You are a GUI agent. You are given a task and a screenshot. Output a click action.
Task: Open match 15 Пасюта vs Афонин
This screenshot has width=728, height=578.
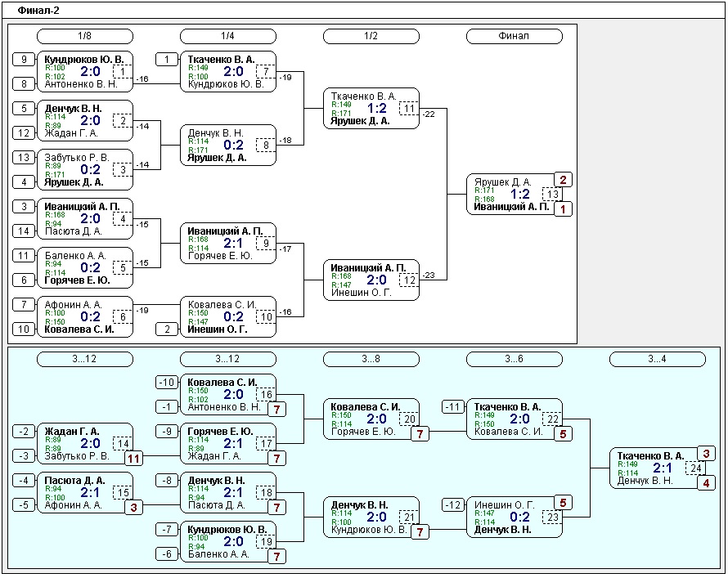click(x=85, y=493)
